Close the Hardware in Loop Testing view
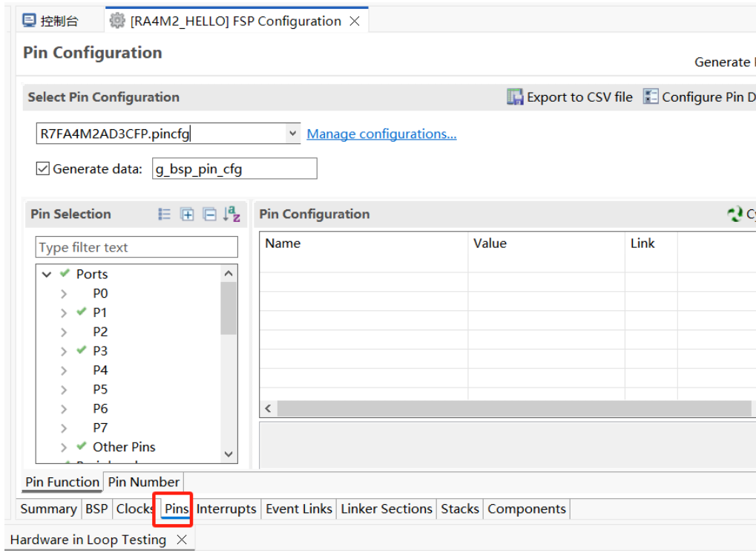Viewport: 756px width, 559px height. [x=182, y=540]
